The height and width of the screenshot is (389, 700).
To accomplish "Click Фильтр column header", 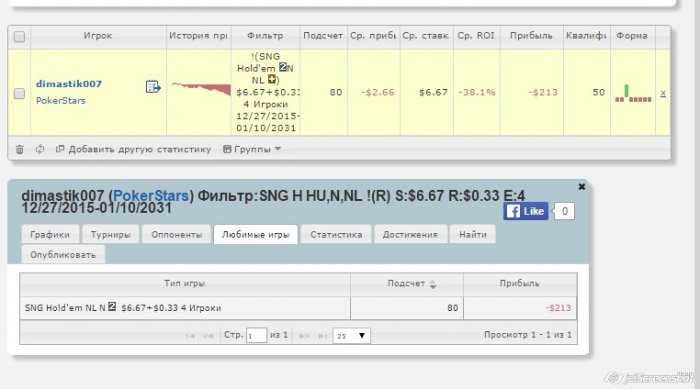I will pyautogui.click(x=265, y=36).
